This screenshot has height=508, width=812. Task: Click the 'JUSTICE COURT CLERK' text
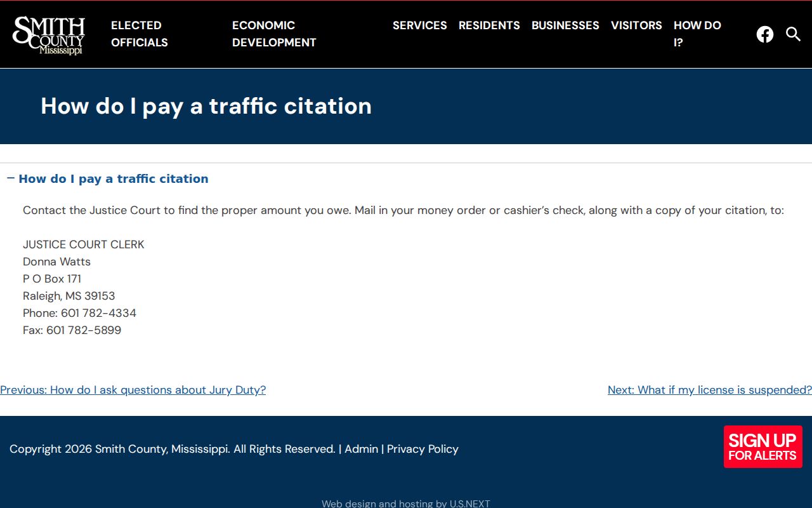[84, 244]
